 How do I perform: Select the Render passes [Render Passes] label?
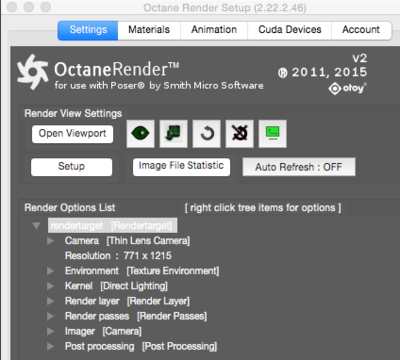136,316
